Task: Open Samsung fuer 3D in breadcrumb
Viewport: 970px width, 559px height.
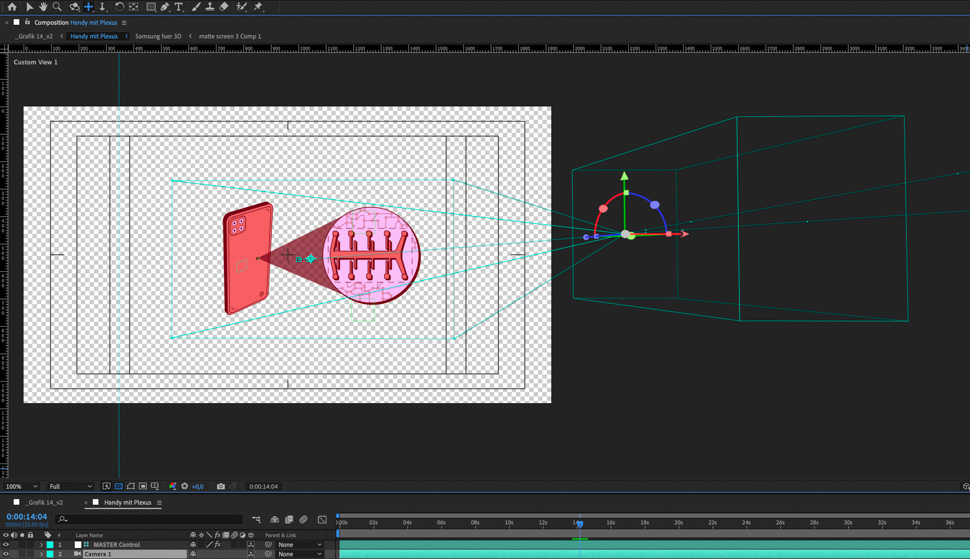Action: point(158,36)
